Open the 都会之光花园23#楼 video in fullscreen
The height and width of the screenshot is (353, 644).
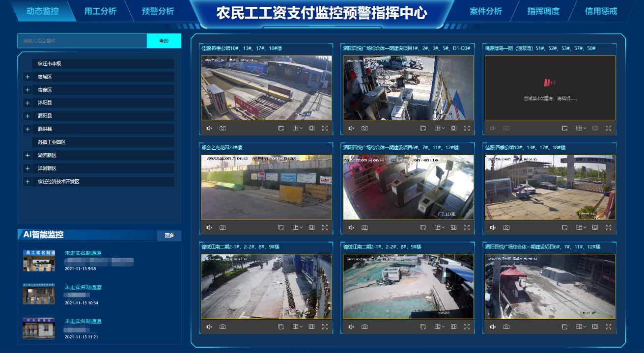pos(325,227)
